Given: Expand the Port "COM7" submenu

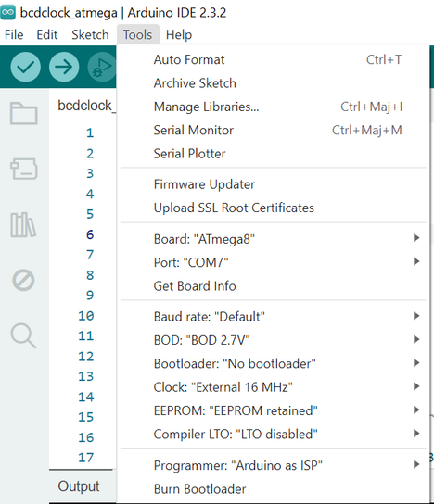Looking at the screenshot, I should coord(274,262).
